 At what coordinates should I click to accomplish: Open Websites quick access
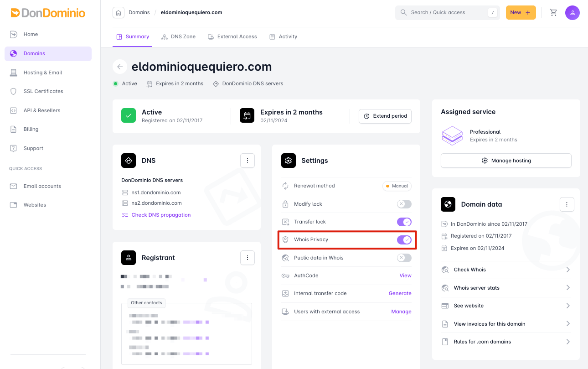pos(48,205)
